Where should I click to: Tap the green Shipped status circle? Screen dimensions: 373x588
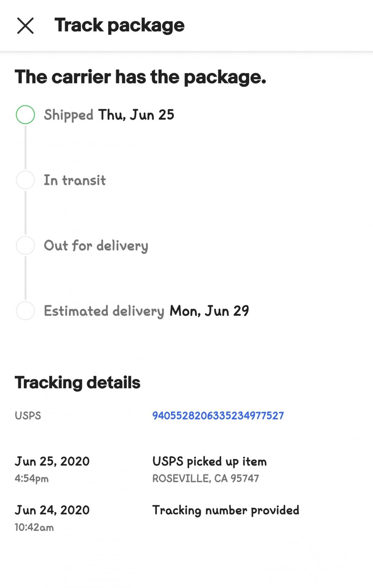25,115
